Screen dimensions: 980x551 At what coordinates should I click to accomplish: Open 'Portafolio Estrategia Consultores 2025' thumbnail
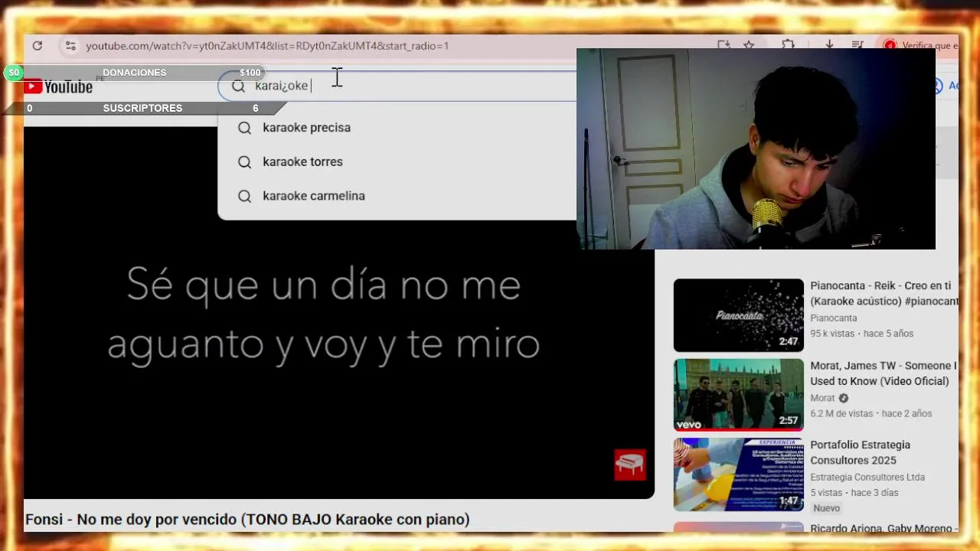point(739,474)
